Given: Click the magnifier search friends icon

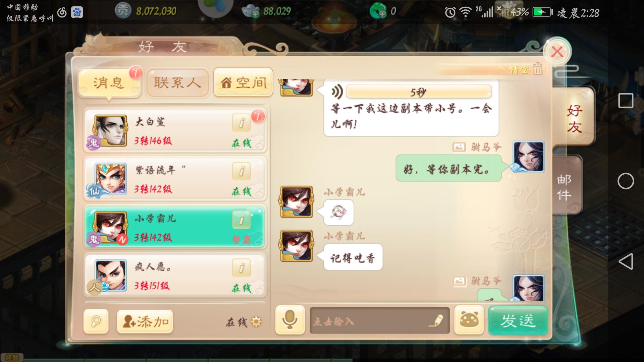Looking at the screenshot, I should point(96,321).
